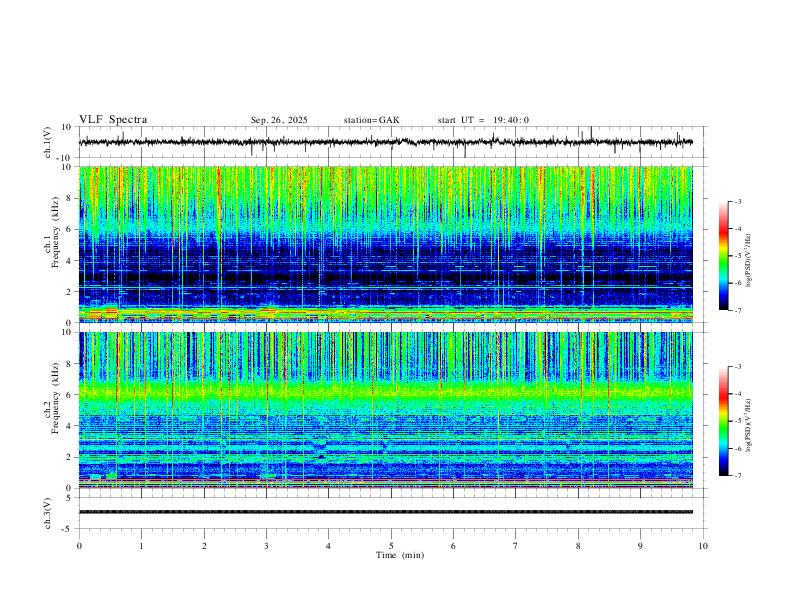
Task: Click the 'ch.3(V)' axis label
Action: pyautogui.click(x=48, y=513)
